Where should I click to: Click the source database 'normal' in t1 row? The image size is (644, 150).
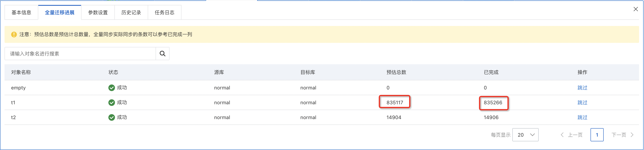[222, 102]
